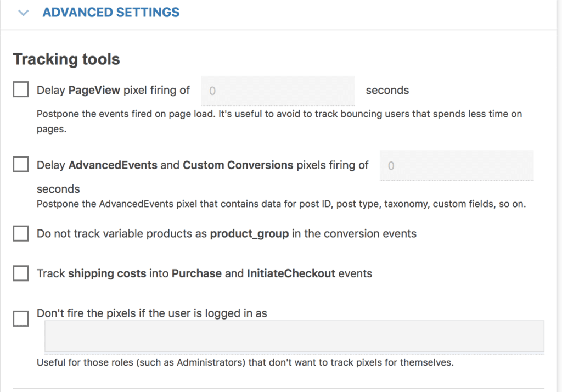
Task: Click 'seconds' text after the PageView field
Action: point(387,90)
